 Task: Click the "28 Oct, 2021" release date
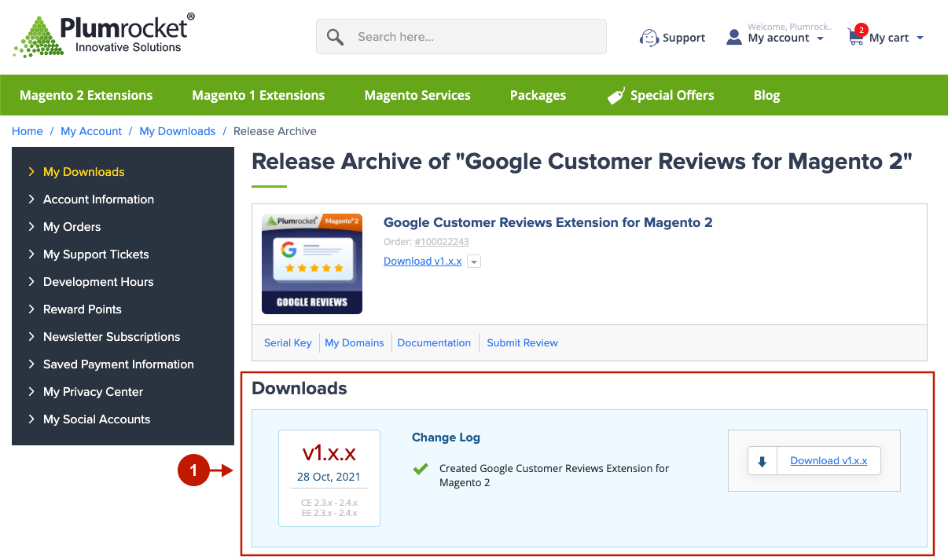coord(329,477)
